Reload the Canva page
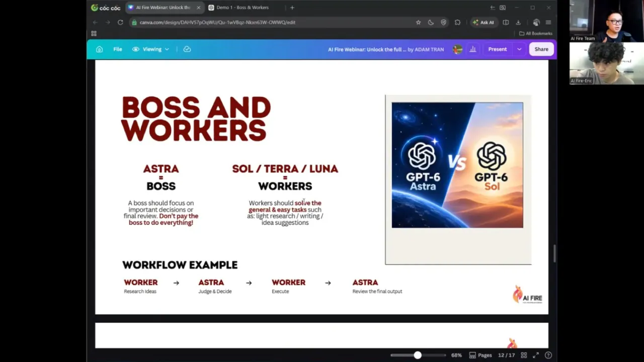The width and height of the screenshot is (644, 362). click(120, 22)
